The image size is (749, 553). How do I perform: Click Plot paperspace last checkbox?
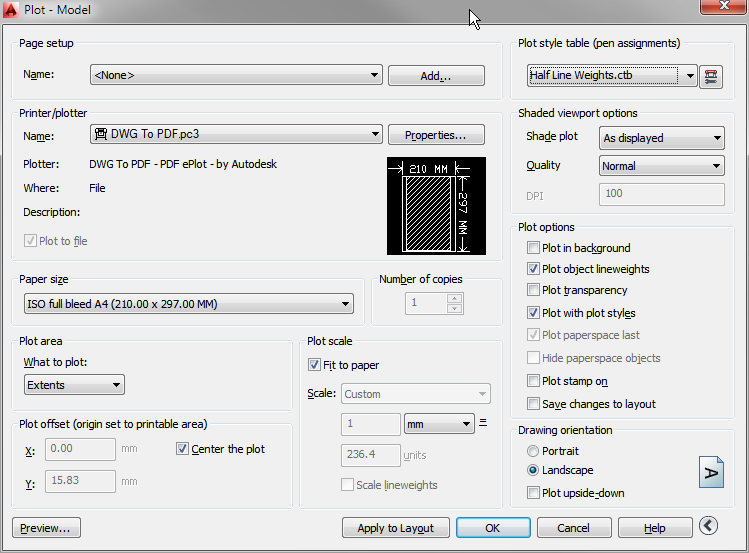coord(533,335)
